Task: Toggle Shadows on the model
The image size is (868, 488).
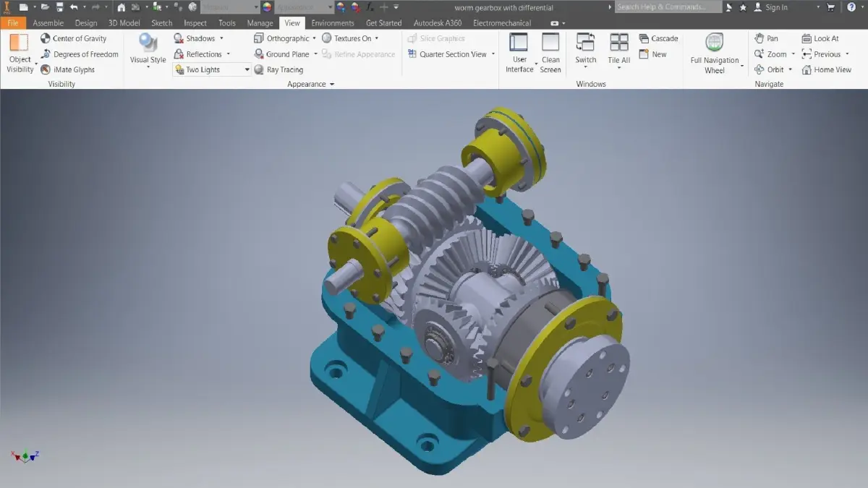Action: click(x=194, y=38)
